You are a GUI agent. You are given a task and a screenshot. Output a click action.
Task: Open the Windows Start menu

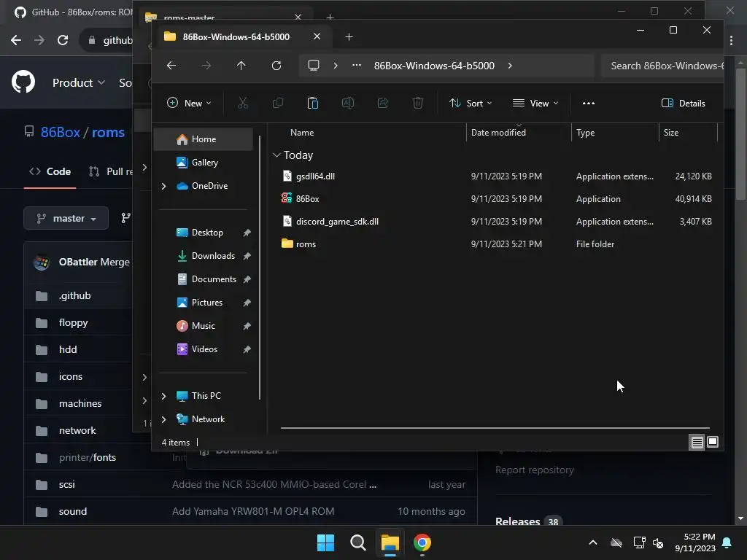[x=326, y=542]
